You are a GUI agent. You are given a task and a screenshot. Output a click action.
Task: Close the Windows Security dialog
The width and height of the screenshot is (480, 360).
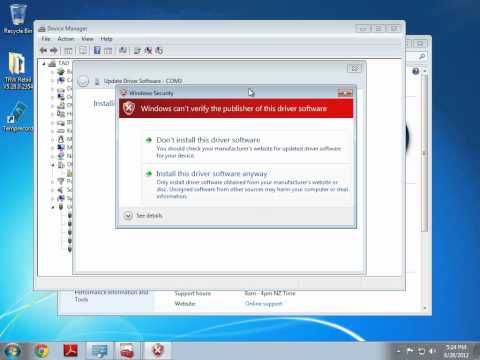(345, 93)
